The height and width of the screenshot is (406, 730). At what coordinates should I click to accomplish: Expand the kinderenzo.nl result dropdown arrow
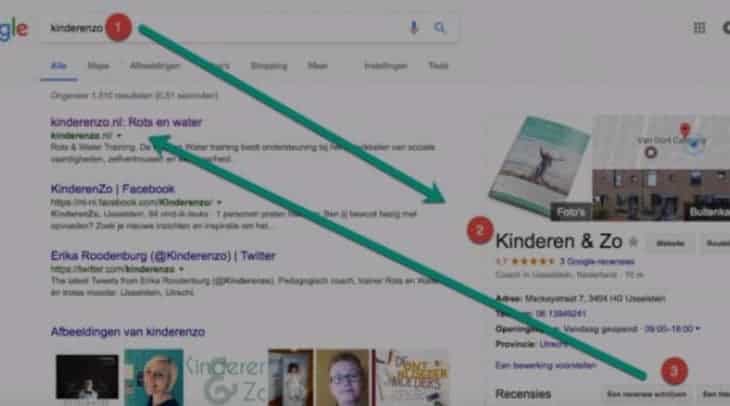tap(119, 135)
